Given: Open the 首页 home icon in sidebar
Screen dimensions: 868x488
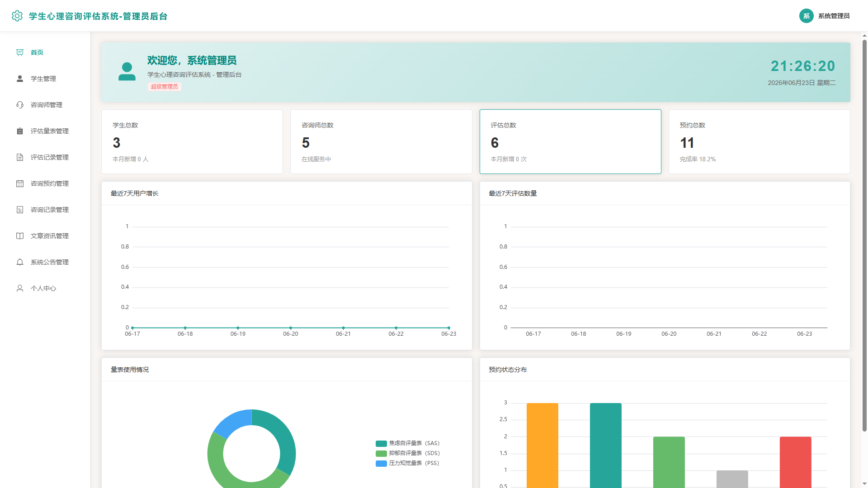Looking at the screenshot, I should 20,52.
